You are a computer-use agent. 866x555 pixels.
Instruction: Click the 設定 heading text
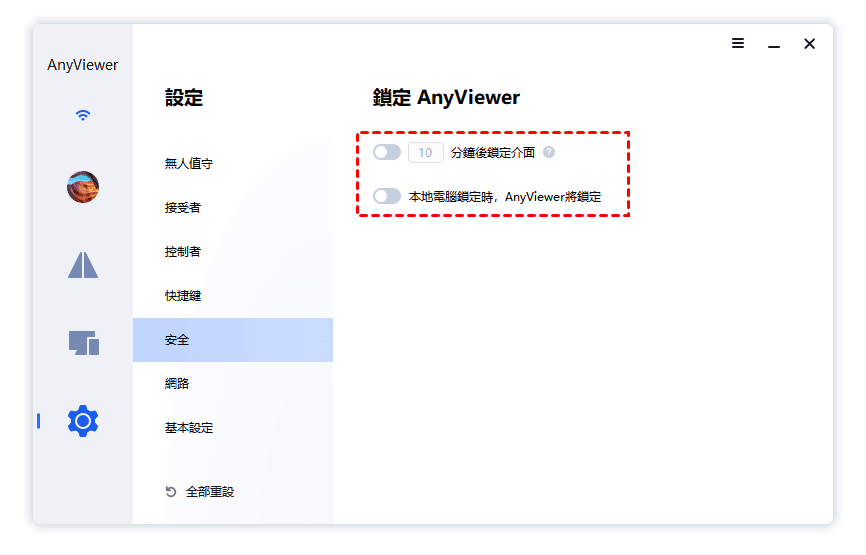[x=184, y=98]
